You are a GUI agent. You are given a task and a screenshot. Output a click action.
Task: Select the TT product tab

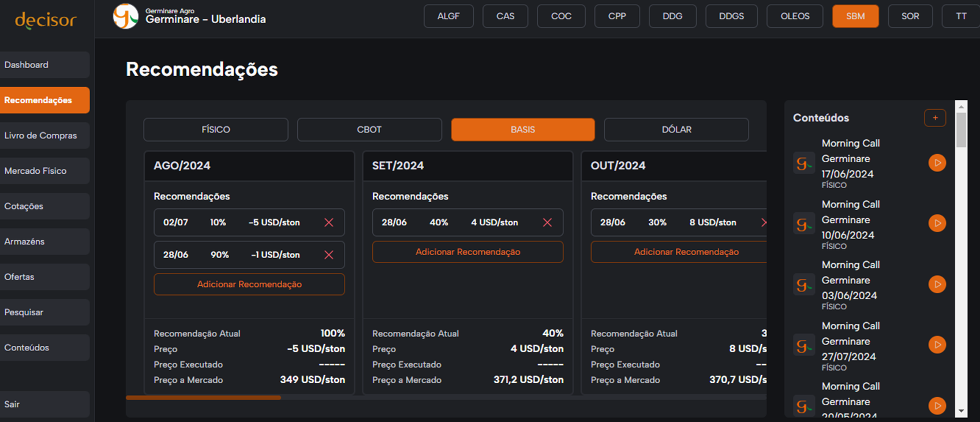(961, 16)
